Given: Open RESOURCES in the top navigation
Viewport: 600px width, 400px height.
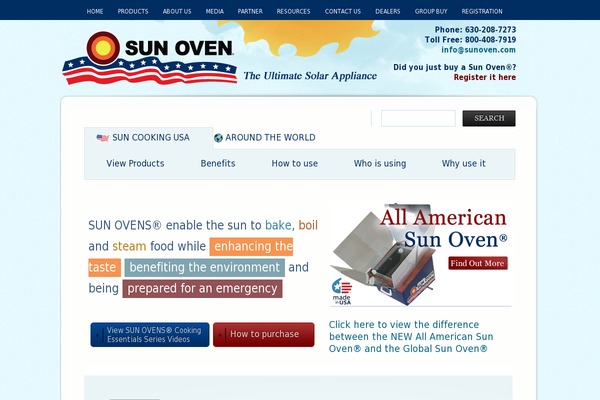Looking at the screenshot, I should 293,11.
